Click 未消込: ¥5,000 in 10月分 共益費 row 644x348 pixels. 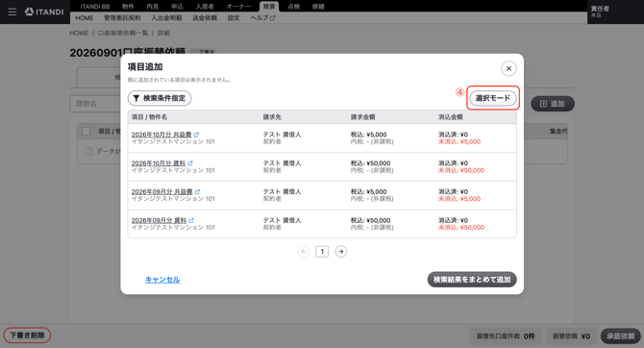pos(459,141)
